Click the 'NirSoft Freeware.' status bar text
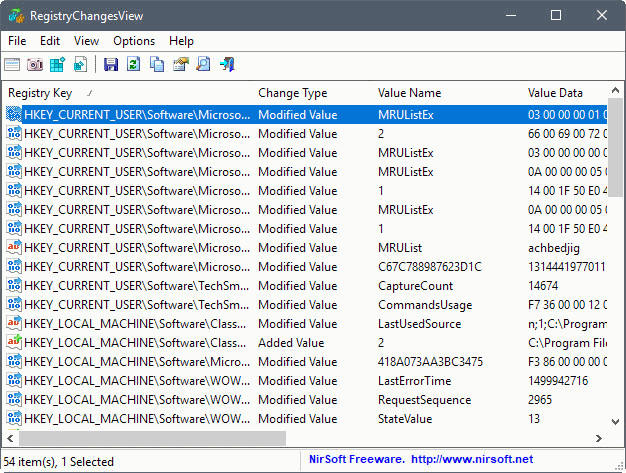Image resolution: width=626 pixels, height=473 pixels. pos(357,459)
